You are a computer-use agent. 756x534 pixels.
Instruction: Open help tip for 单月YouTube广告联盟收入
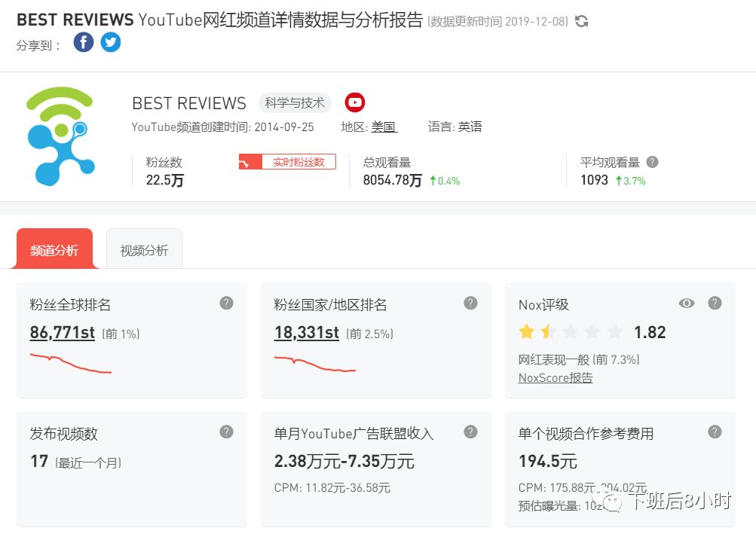(x=470, y=432)
